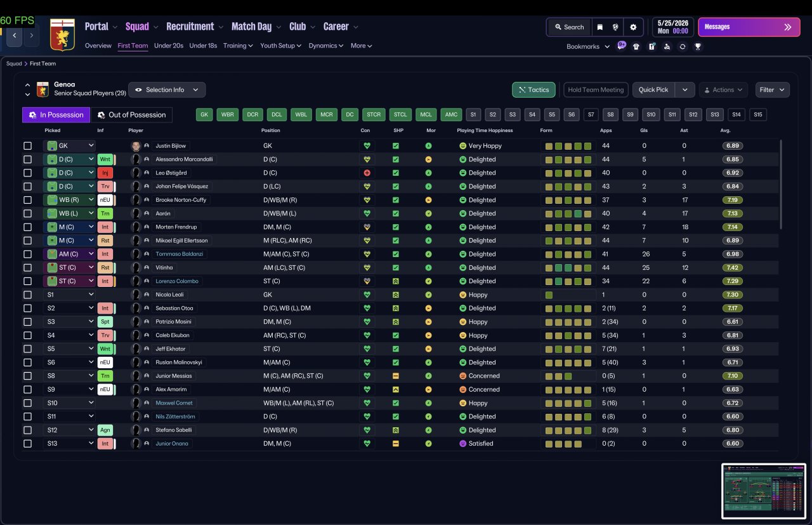Click the shirt kit shortcut icon
812x525 pixels.
click(x=636, y=46)
